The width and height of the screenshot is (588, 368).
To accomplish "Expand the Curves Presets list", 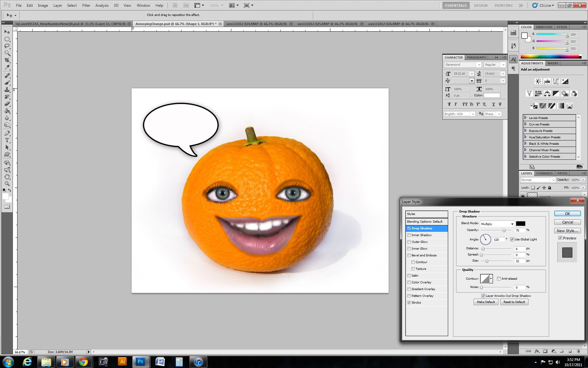I will point(525,124).
